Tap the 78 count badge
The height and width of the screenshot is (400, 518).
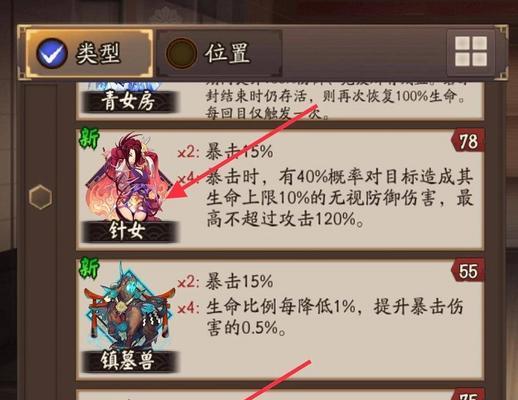pos(467,141)
